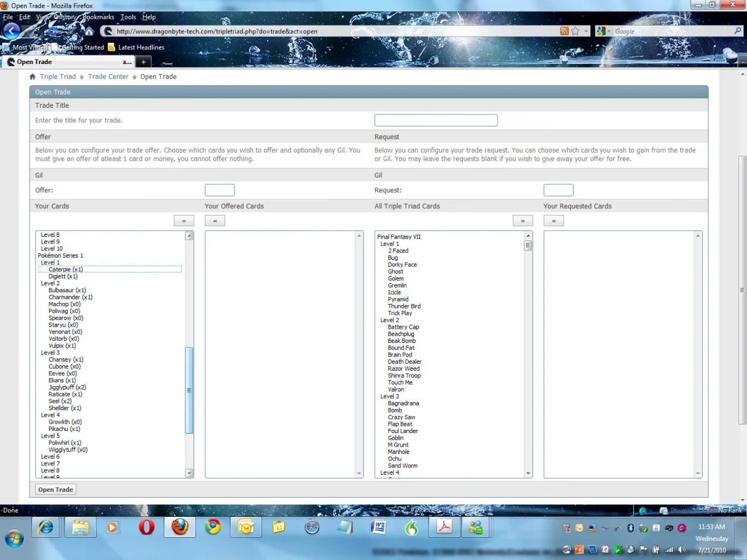
Task: Select Caterpie (x1) in Your Cards
Action: (110, 269)
